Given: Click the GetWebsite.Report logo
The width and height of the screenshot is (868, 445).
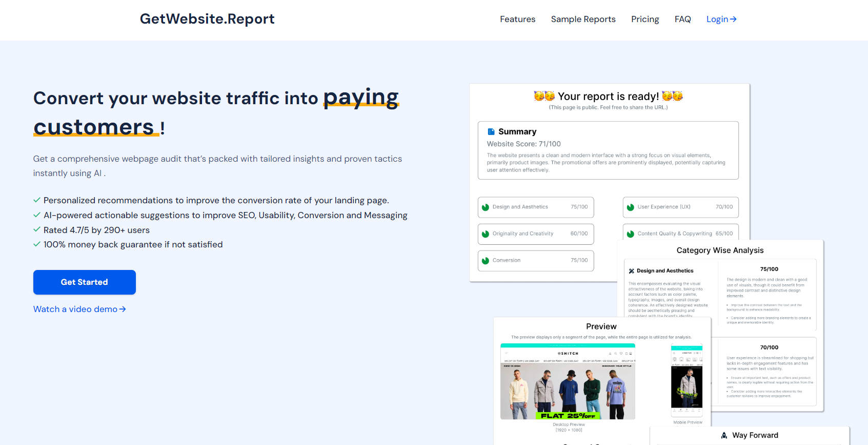Looking at the screenshot, I should click(207, 19).
